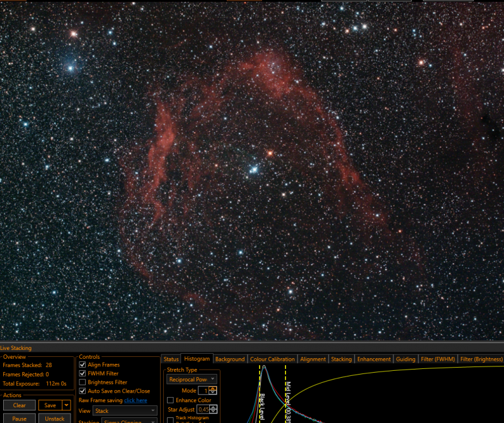Disable the FWHM Filter checkbox
The image size is (504, 423).
(x=83, y=373)
